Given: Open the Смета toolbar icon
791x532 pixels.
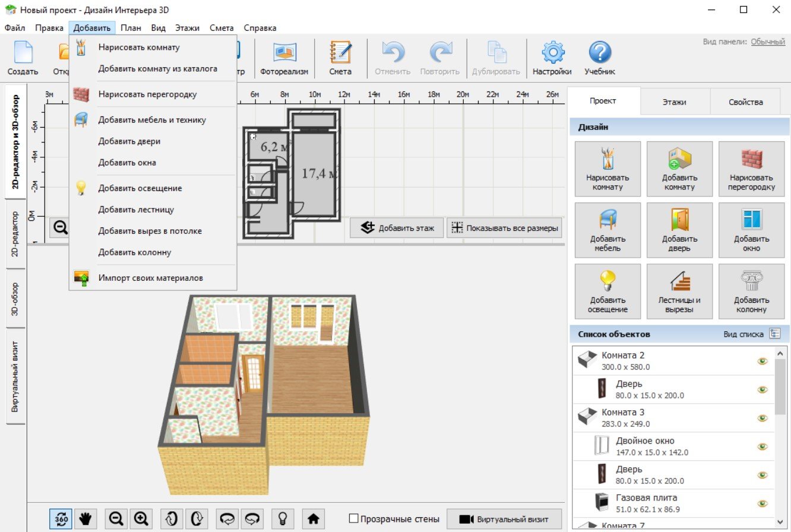Looking at the screenshot, I should [340, 58].
